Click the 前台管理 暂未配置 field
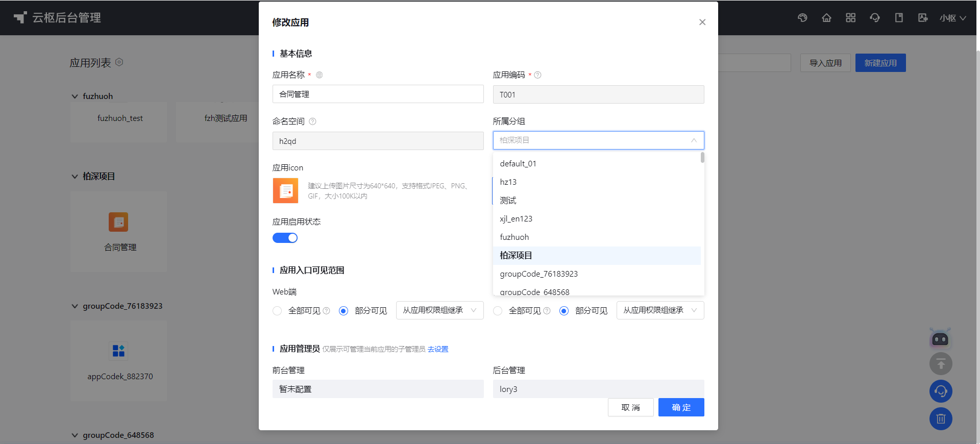 [378, 389]
